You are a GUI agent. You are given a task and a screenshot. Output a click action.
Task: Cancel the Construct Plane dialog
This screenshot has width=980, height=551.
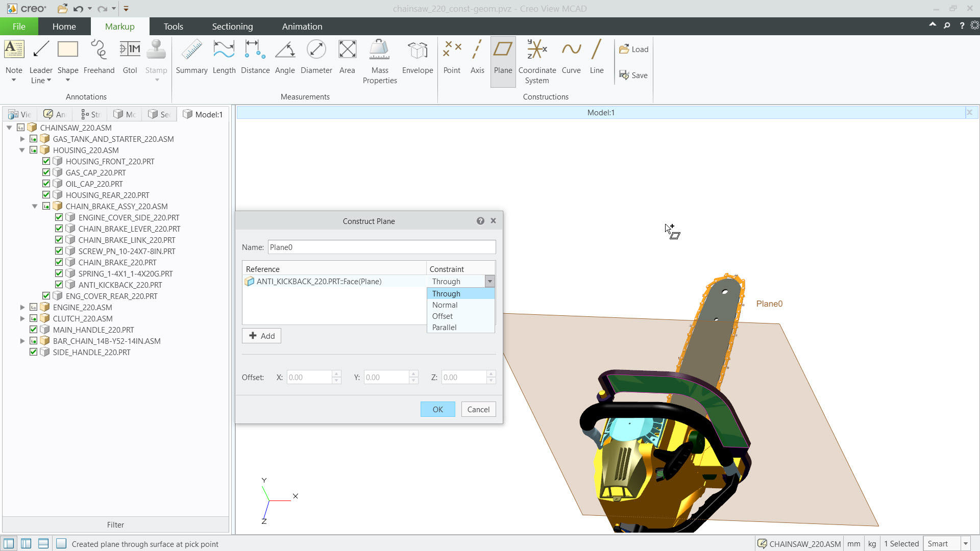(x=478, y=409)
